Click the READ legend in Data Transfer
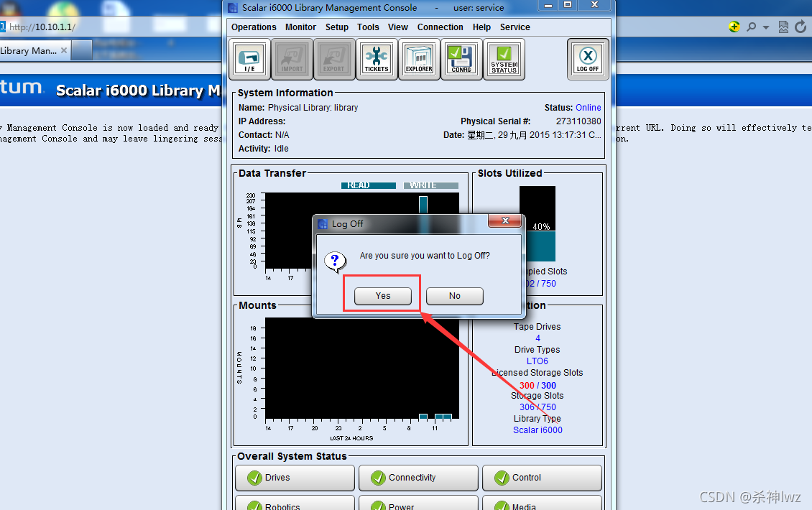 [368, 185]
